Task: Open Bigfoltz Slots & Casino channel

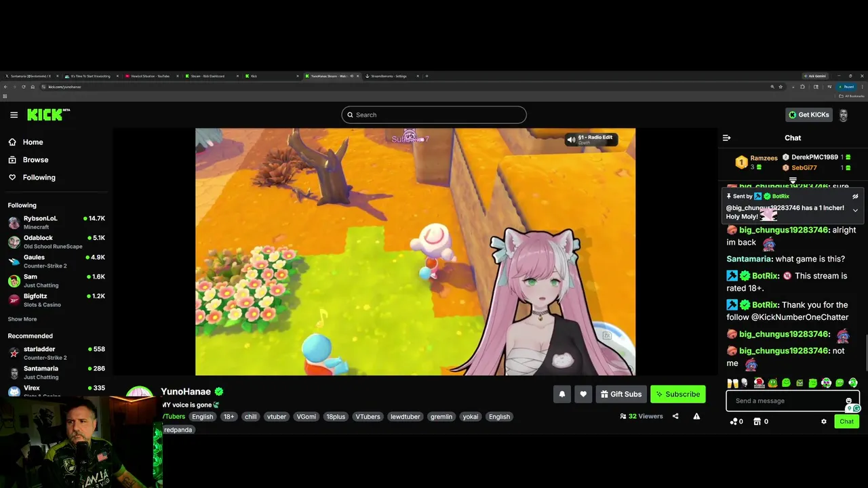Action: (56, 300)
